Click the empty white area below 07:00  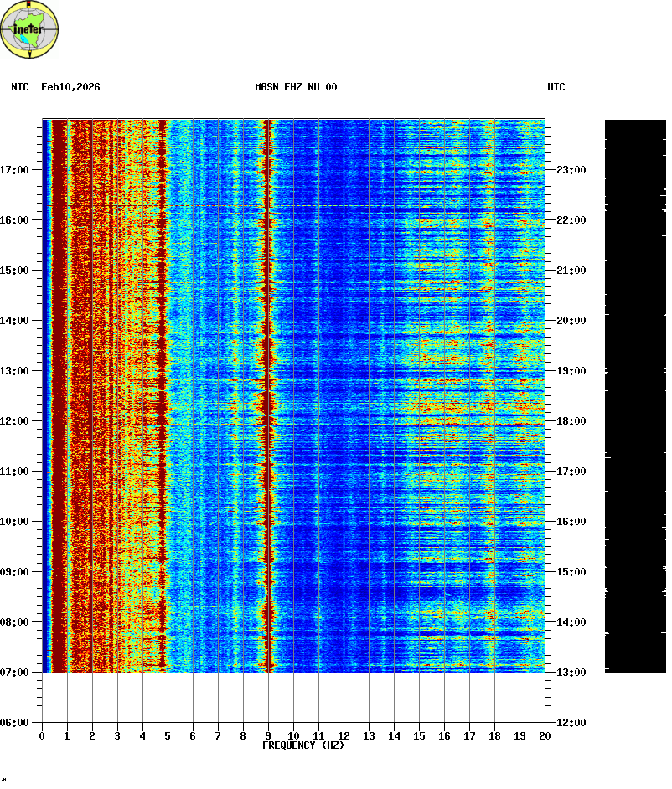(x=293, y=697)
